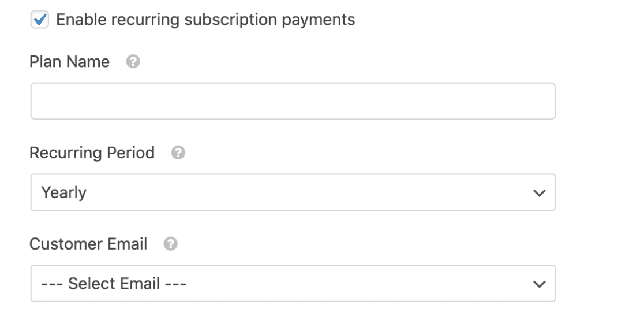
Task: Click the Customer Email question mark icon
Action: pyautogui.click(x=170, y=244)
